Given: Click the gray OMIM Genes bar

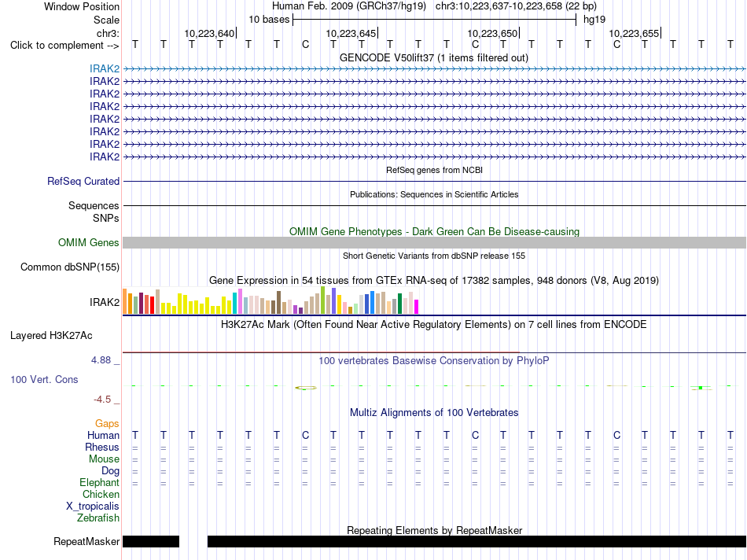Looking at the screenshot, I should (x=435, y=242).
